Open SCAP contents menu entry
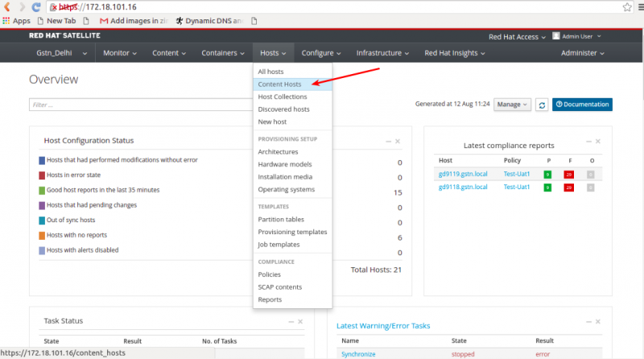Image resolution: width=644 pixels, height=359 pixels. 292,287
